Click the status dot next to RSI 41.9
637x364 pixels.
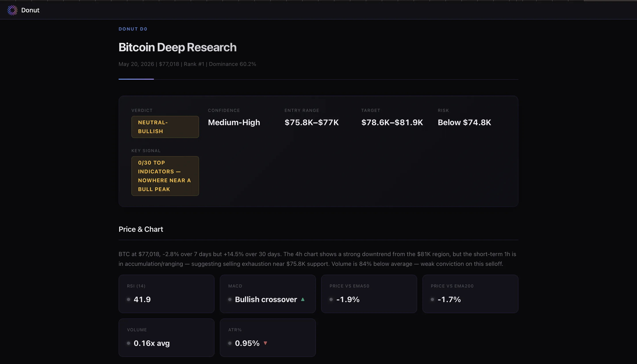(129, 299)
